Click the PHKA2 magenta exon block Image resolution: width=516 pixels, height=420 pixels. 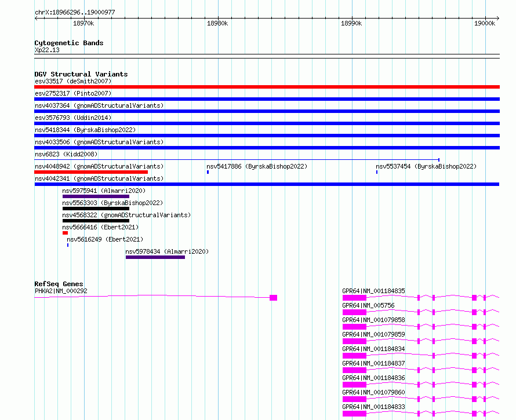(x=273, y=298)
